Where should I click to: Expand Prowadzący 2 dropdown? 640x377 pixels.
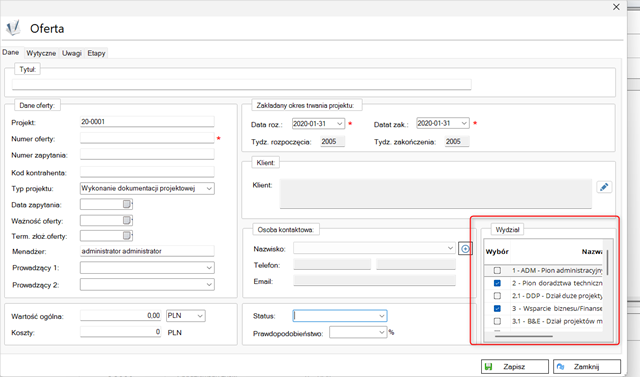[x=209, y=284]
